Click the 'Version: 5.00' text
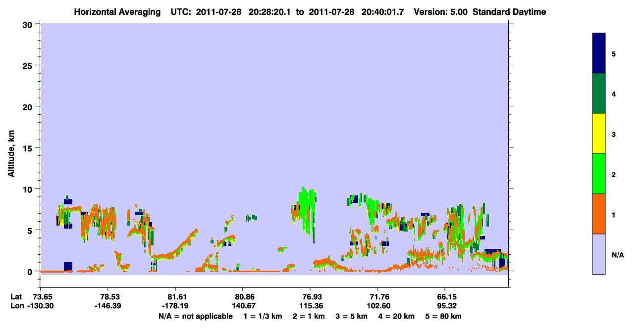644x330 pixels. tap(441, 11)
